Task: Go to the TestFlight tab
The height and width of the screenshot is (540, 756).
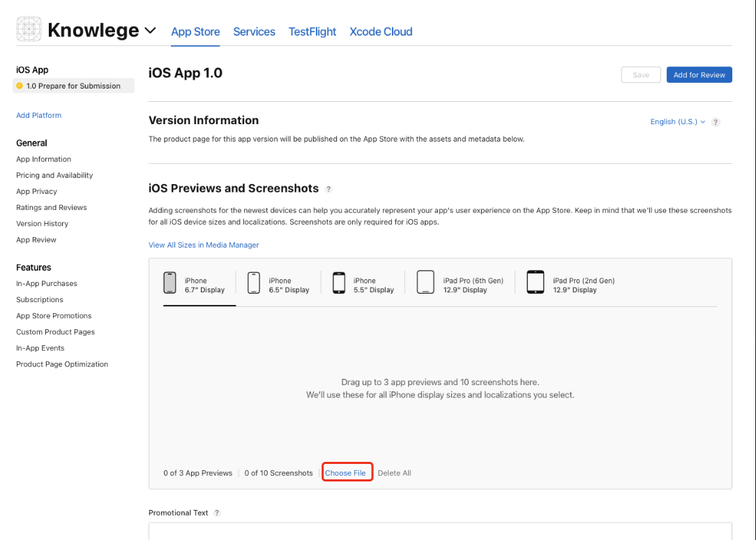Action: point(312,32)
